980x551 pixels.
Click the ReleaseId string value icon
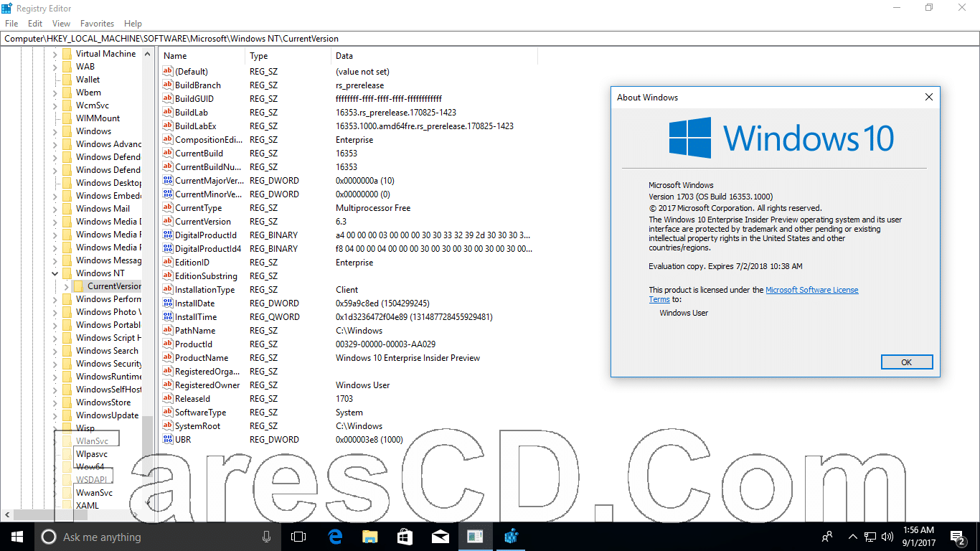(168, 398)
